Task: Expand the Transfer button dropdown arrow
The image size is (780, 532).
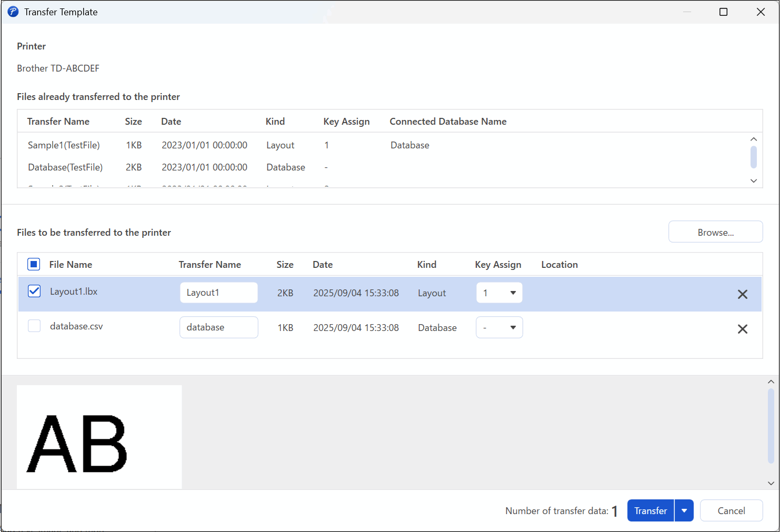Action: [684, 510]
